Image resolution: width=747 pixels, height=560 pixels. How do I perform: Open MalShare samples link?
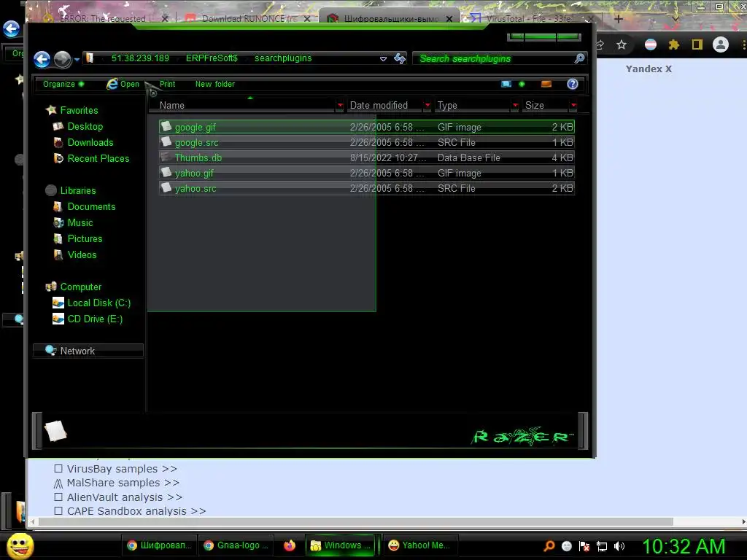point(123,483)
